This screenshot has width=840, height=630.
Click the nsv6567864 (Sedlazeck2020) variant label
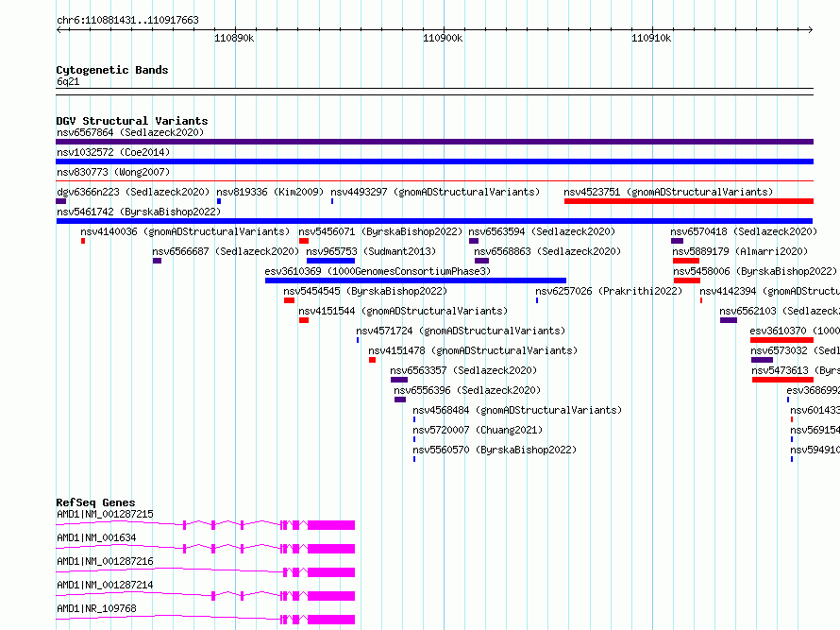click(130, 132)
